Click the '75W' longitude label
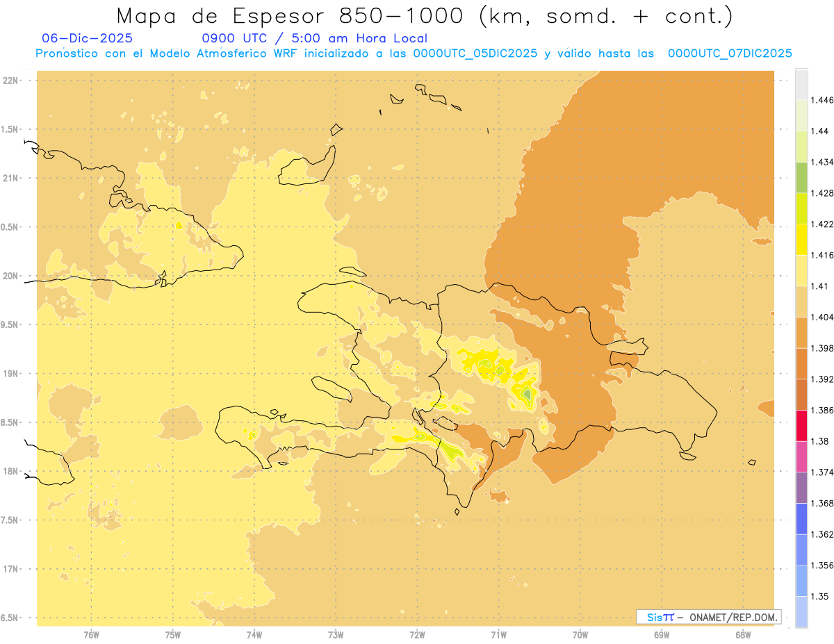 pos(173,634)
